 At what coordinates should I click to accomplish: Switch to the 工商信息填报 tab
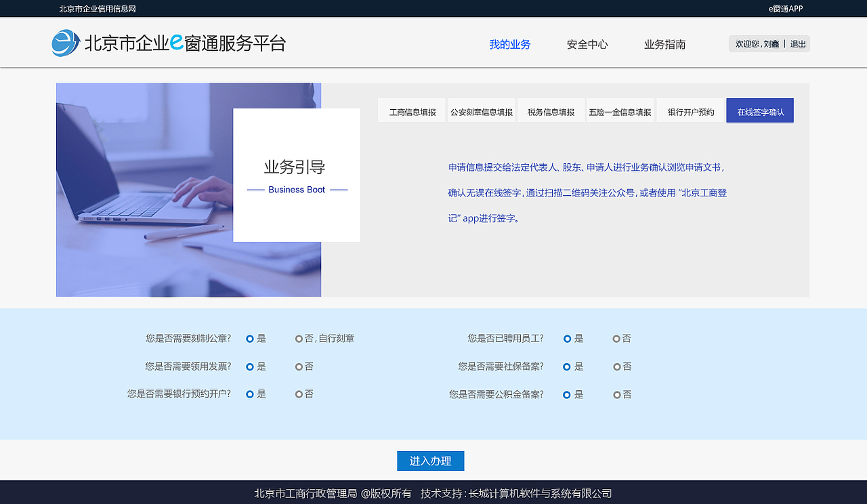tap(411, 110)
